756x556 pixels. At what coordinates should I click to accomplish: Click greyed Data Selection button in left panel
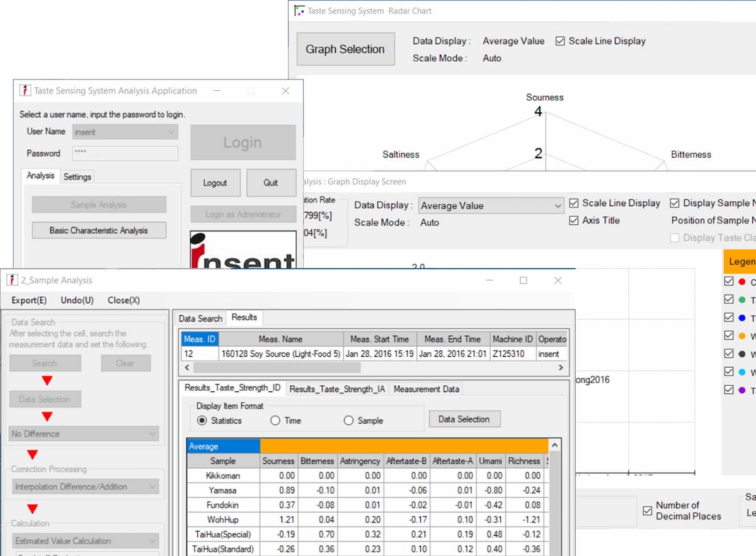[45, 399]
